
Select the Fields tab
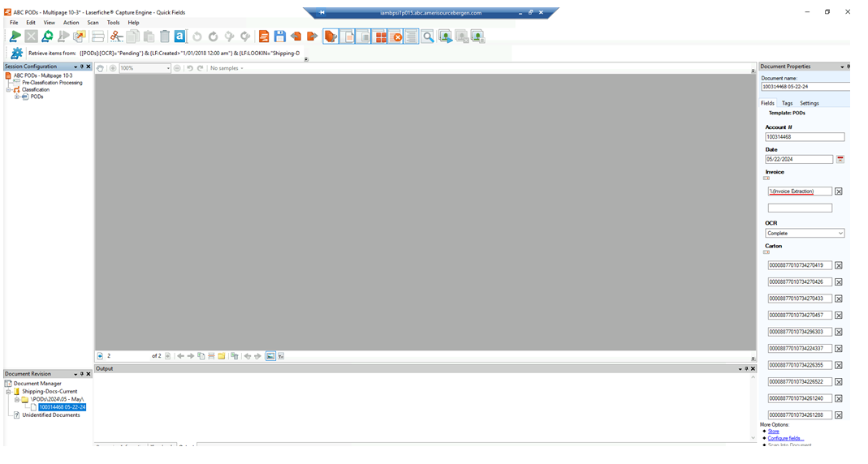click(768, 103)
